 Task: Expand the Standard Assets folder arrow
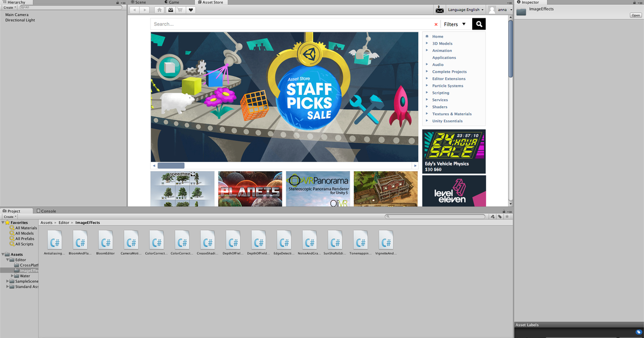point(8,286)
